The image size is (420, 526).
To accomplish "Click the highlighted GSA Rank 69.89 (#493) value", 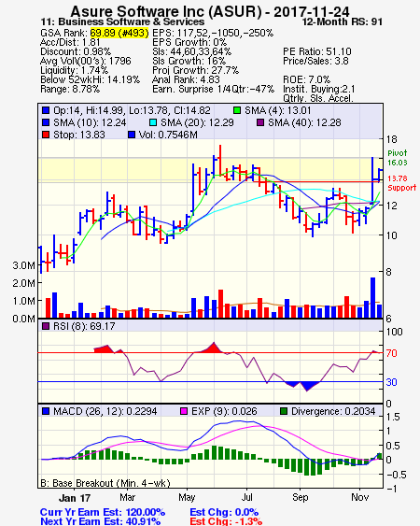I will (x=119, y=33).
